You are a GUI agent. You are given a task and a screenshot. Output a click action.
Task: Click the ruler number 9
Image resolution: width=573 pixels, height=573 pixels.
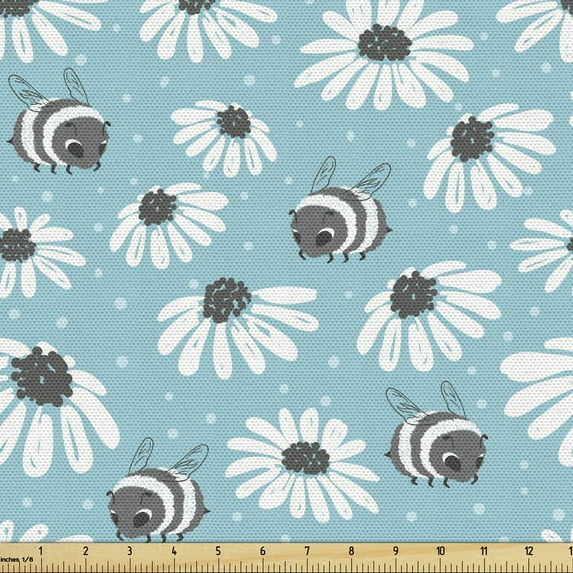click(396, 551)
